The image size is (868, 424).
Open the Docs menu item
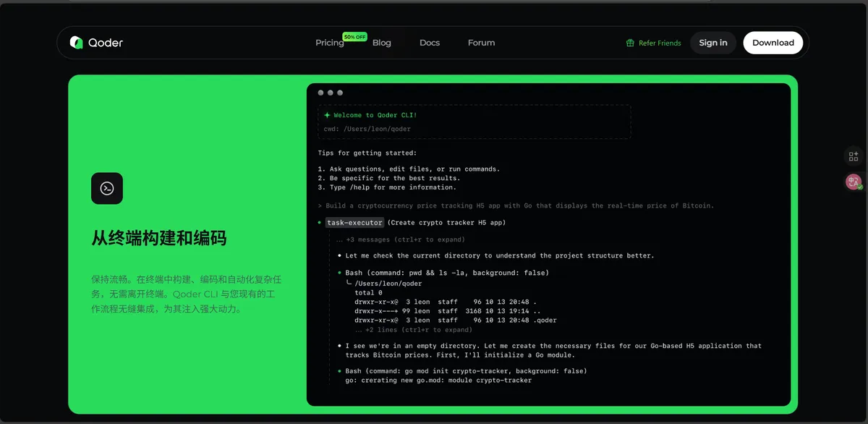(430, 43)
